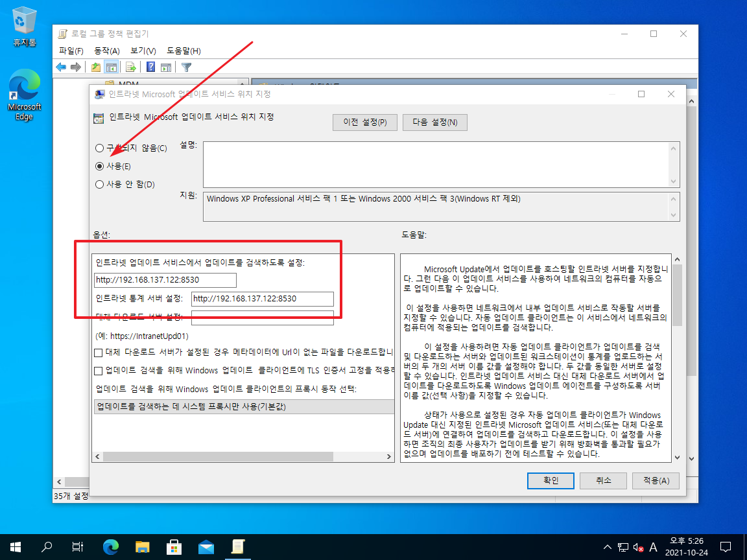Click the 지원 box scroll down arrow

click(x=673, y=215)
